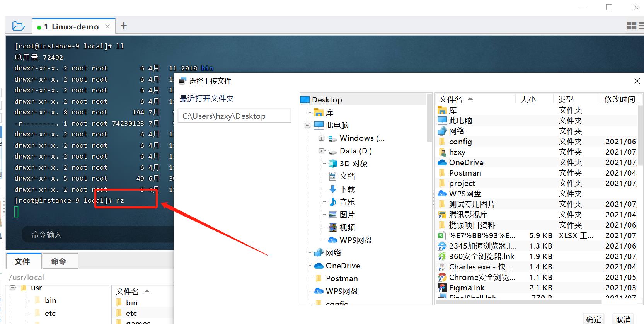Select the 测试专用图片 folder icon
Viewport: 644px width, 324px height.
point(442,204)
